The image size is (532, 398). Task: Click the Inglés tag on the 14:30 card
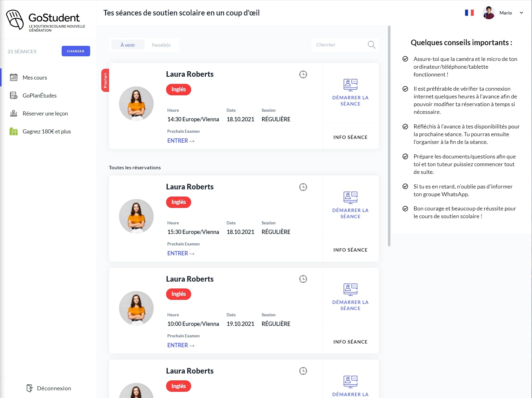tap(178, 89)
